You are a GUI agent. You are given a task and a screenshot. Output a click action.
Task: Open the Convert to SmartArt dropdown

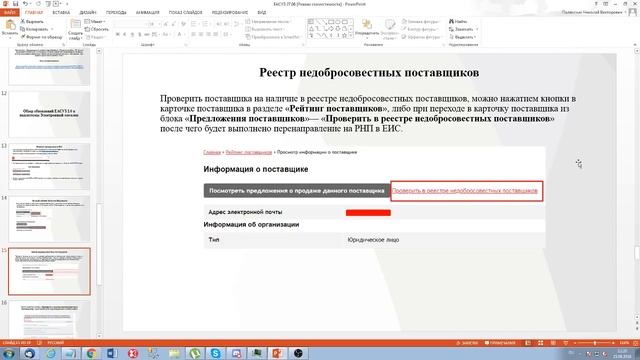pos(273,37)
